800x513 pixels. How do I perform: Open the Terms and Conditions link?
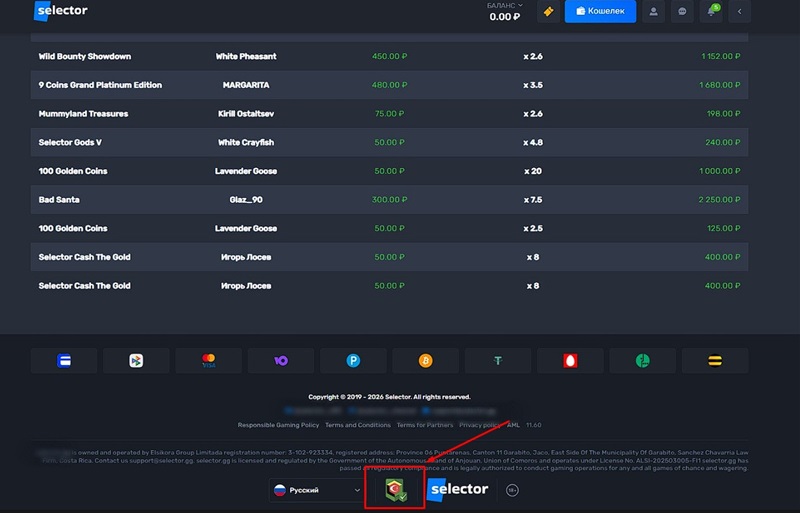tap(359, 425)
